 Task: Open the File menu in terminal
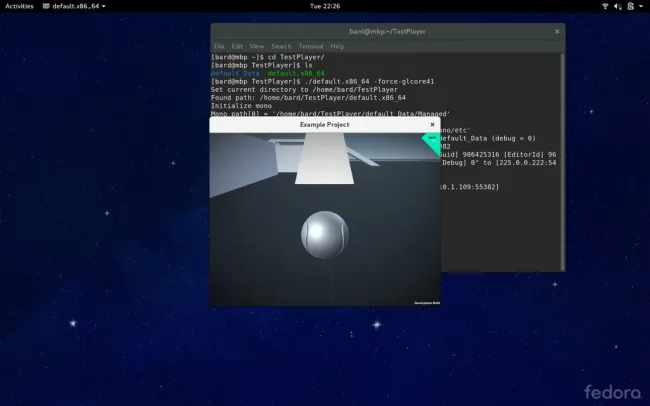(219, 46)
